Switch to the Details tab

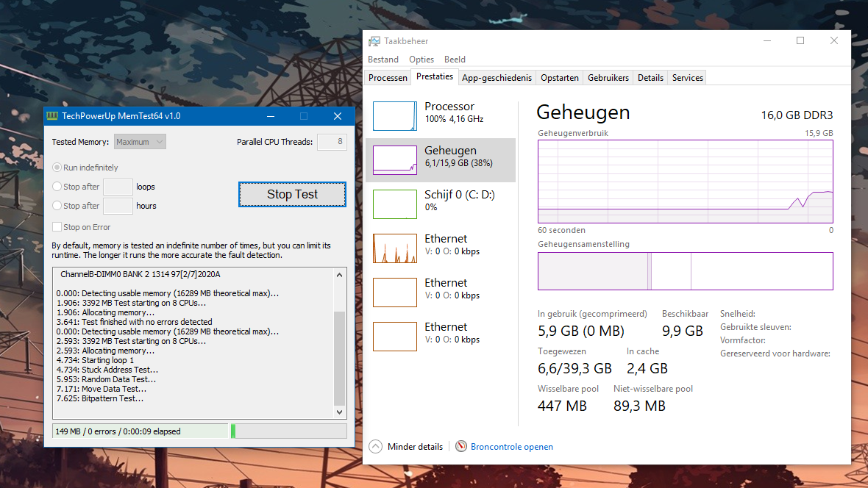(x=650, y=77)
